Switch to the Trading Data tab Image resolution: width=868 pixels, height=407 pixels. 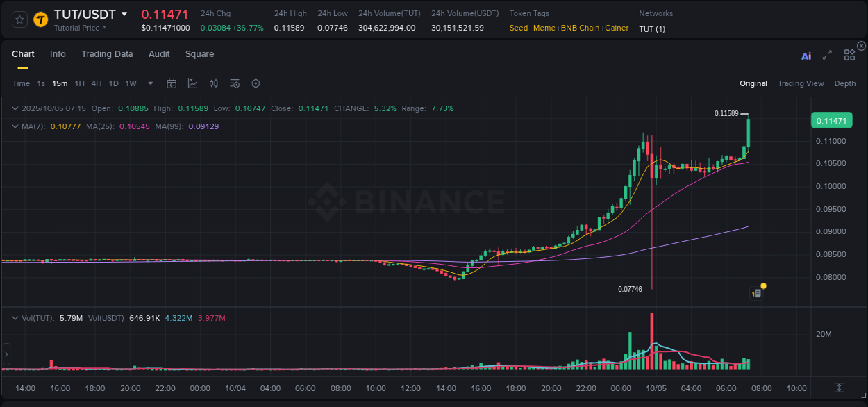(x=107, y=53)
